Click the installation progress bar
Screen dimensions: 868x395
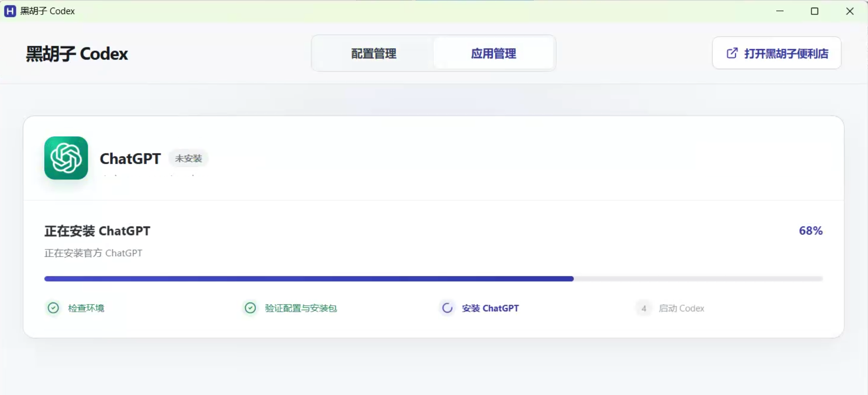pos(434,279)
